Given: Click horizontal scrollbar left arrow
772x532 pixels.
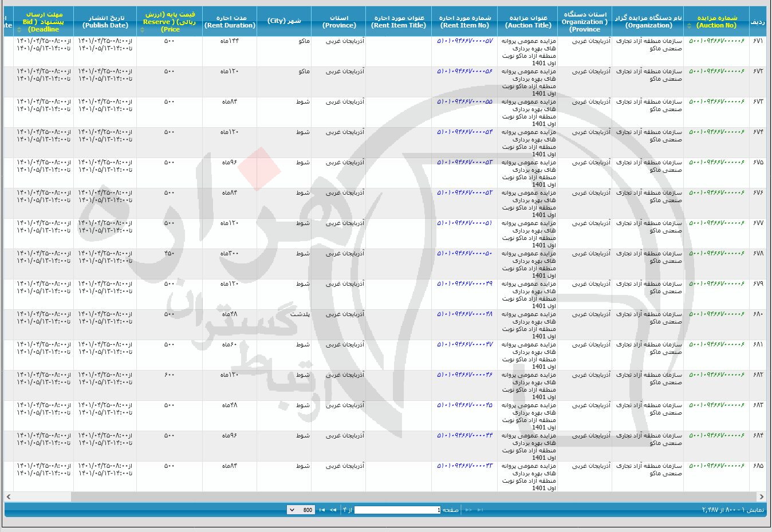Looking at the screenshot, I should (9, 496).
